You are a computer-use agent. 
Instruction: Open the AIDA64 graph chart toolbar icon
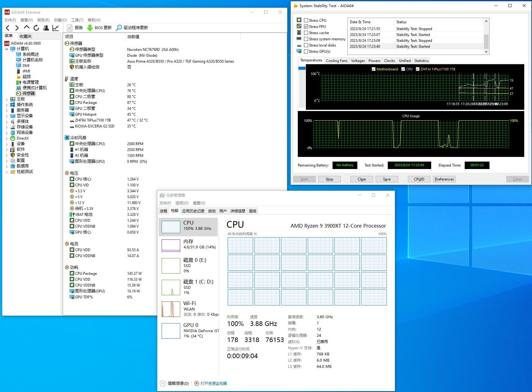click(x=56, y=28)
